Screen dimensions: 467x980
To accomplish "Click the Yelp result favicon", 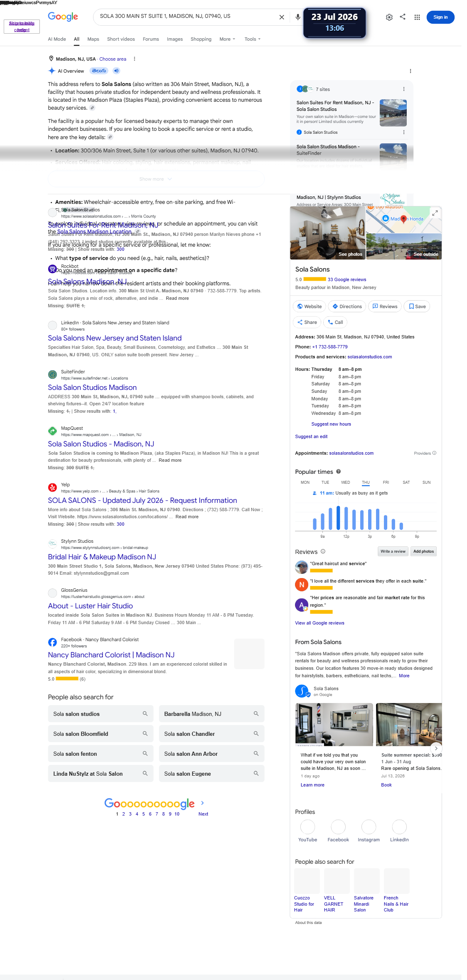I will point(52,488).
